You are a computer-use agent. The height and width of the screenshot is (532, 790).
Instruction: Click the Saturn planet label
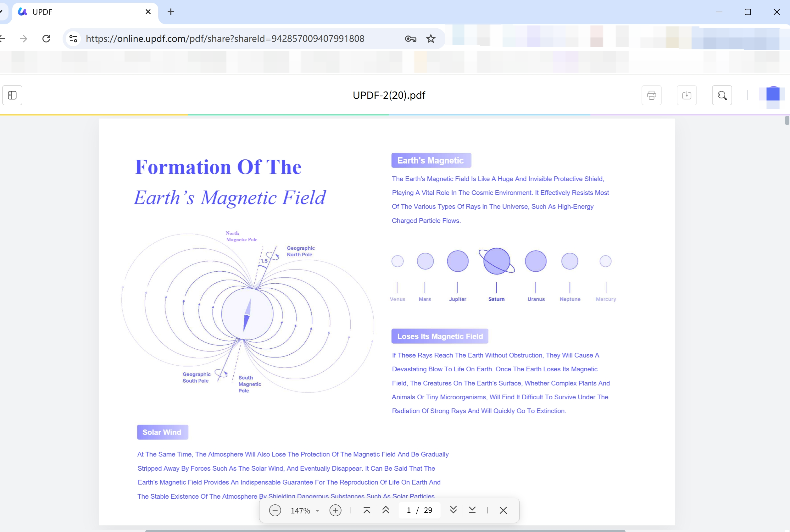click(497, 299)
